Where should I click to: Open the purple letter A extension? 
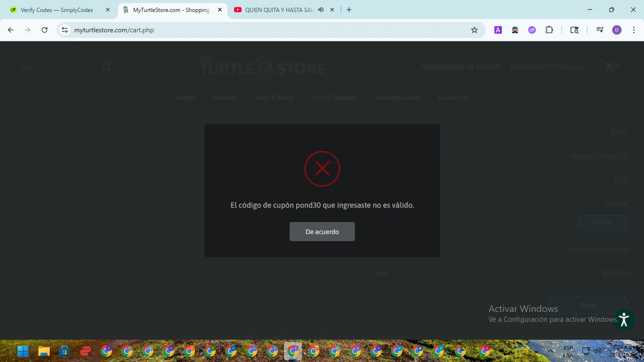tap(498, 30)
